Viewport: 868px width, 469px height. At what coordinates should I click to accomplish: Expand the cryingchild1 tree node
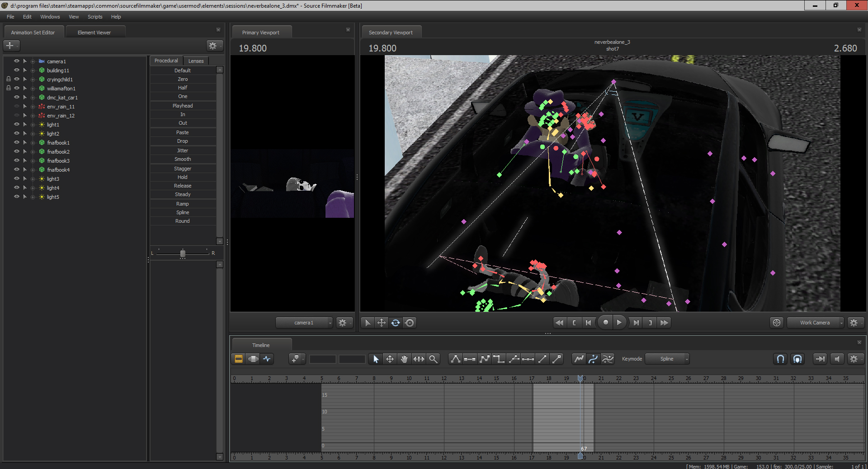[x=33, y=80]
